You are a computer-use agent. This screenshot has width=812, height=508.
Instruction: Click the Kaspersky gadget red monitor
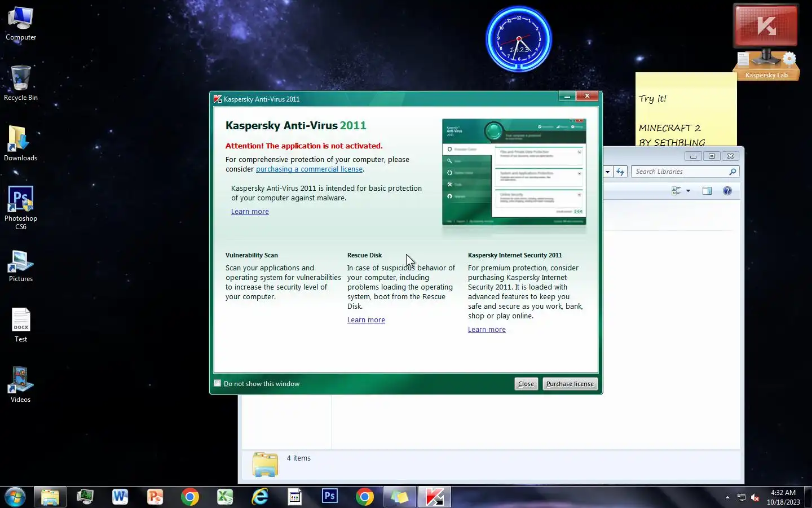tap(766, 26)
